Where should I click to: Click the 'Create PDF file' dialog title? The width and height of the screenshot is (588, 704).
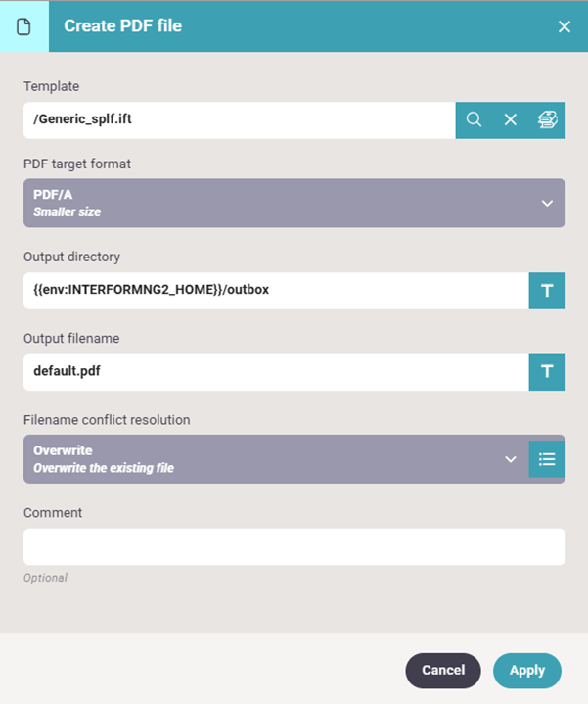[122, 26]
